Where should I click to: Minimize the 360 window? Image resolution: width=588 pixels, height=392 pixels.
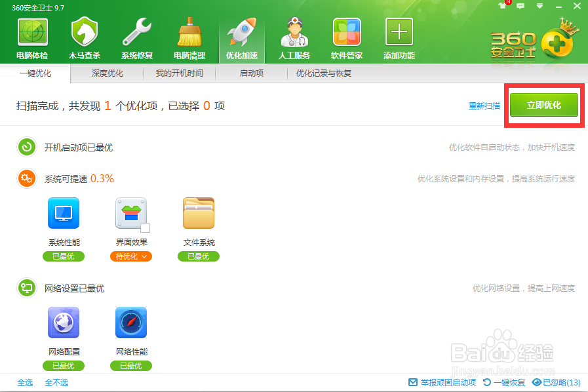coord(559,7)
